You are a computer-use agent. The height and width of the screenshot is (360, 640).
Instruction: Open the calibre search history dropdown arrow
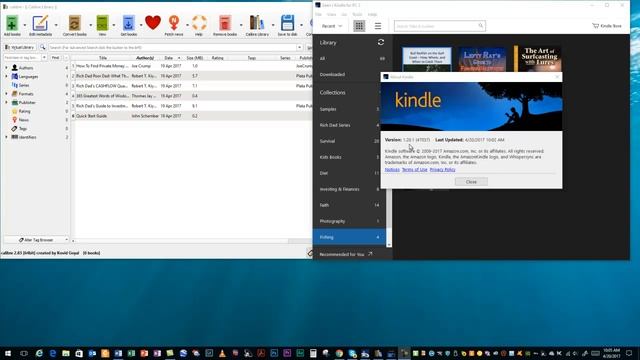point(300,47)
